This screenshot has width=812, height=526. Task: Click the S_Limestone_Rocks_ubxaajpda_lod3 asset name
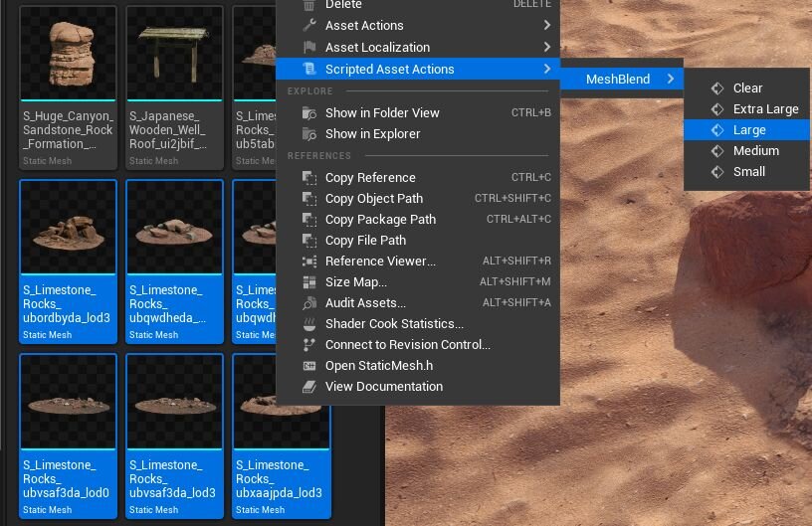[279, 479]
